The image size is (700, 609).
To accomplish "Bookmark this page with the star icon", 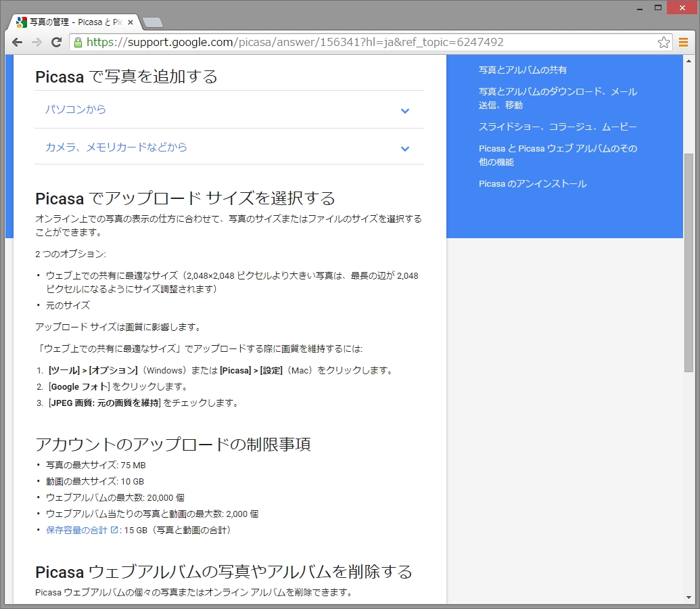I will point(663,43).
